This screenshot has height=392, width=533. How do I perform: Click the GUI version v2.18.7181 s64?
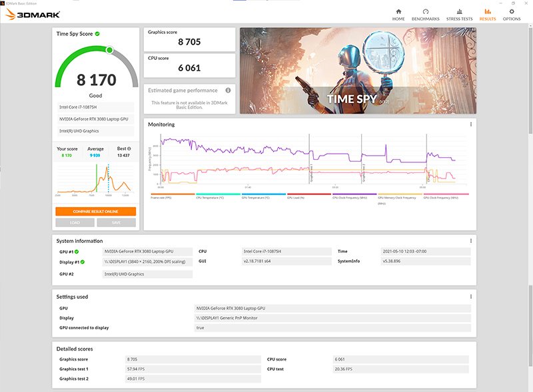(286, 261)
